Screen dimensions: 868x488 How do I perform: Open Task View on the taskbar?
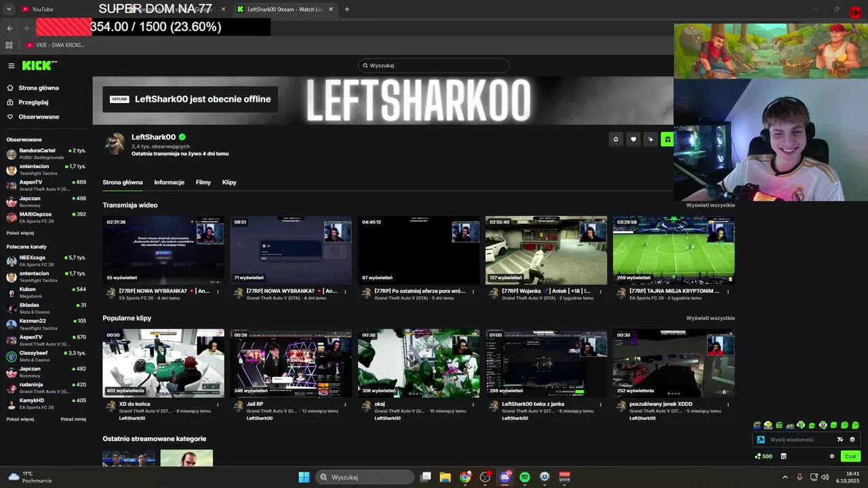pyautogui.click(x=426, y=477)
